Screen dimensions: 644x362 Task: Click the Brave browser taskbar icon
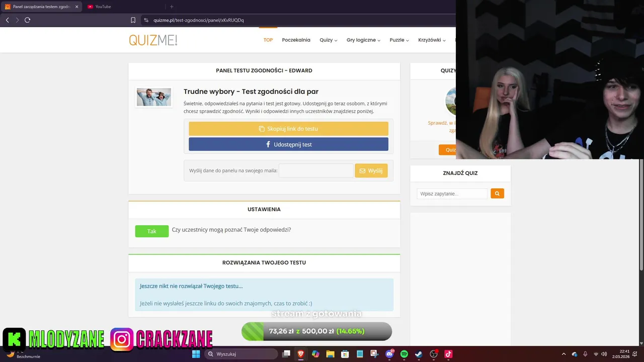[x=301, y=354]
